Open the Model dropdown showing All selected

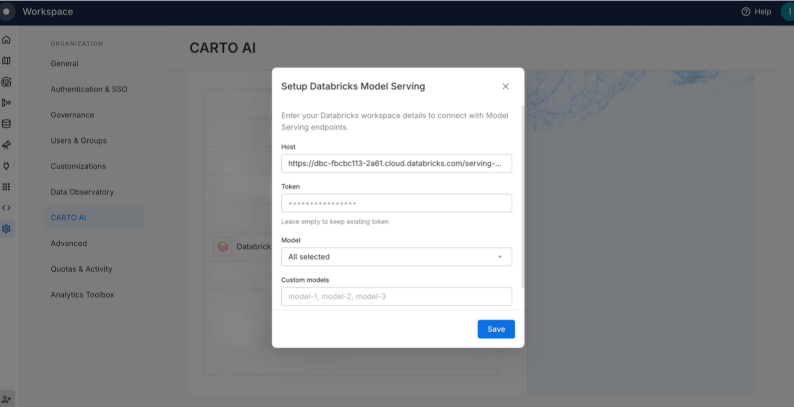(x=396, y=257)
